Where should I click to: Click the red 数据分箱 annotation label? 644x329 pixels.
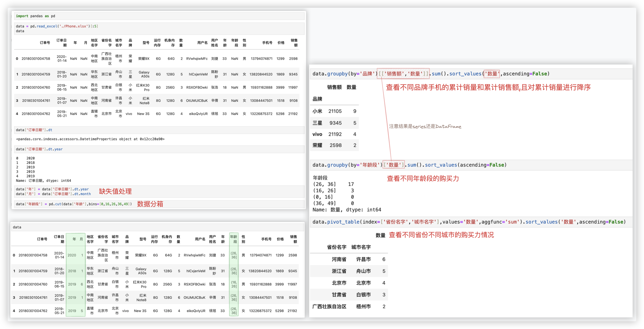(150, 204)
